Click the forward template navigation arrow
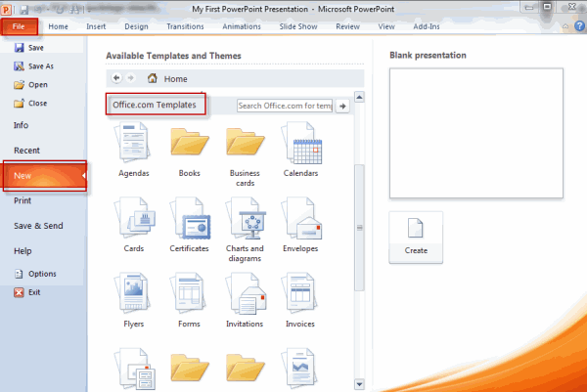 [131, 78]
